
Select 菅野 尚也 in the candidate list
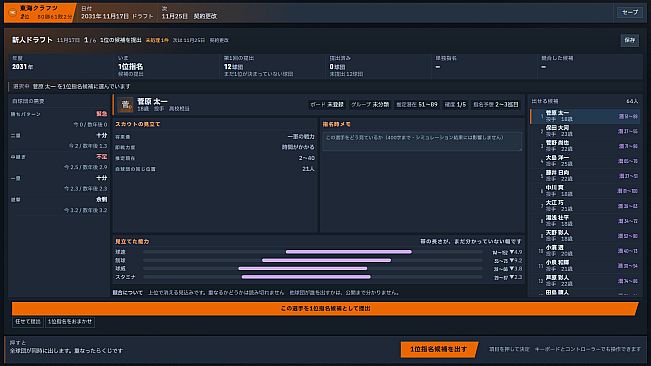[585, 146]
